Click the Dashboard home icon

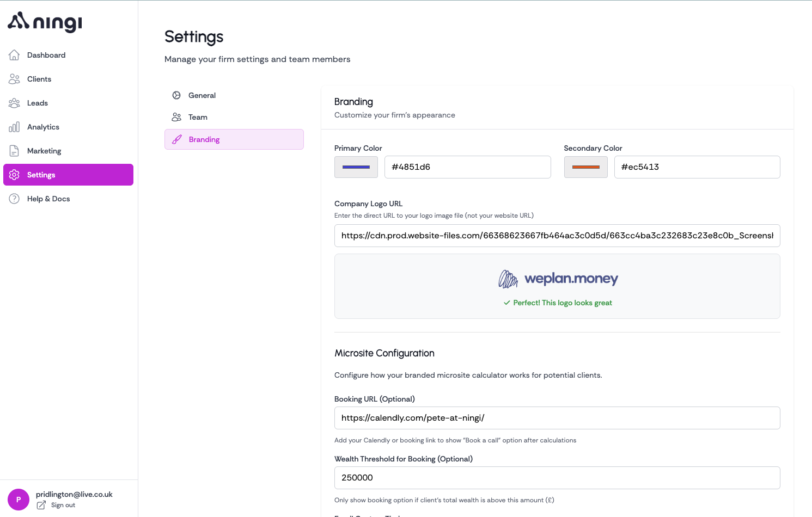click(14, 55)
